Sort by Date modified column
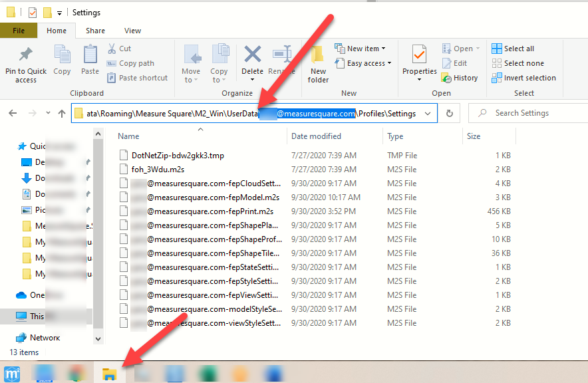 (x=316, y=136)
